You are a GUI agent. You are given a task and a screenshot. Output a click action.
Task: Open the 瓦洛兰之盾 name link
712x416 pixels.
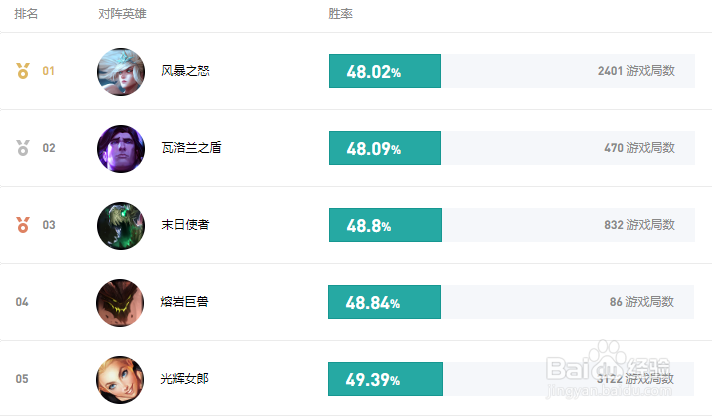(x=191, y=148)
